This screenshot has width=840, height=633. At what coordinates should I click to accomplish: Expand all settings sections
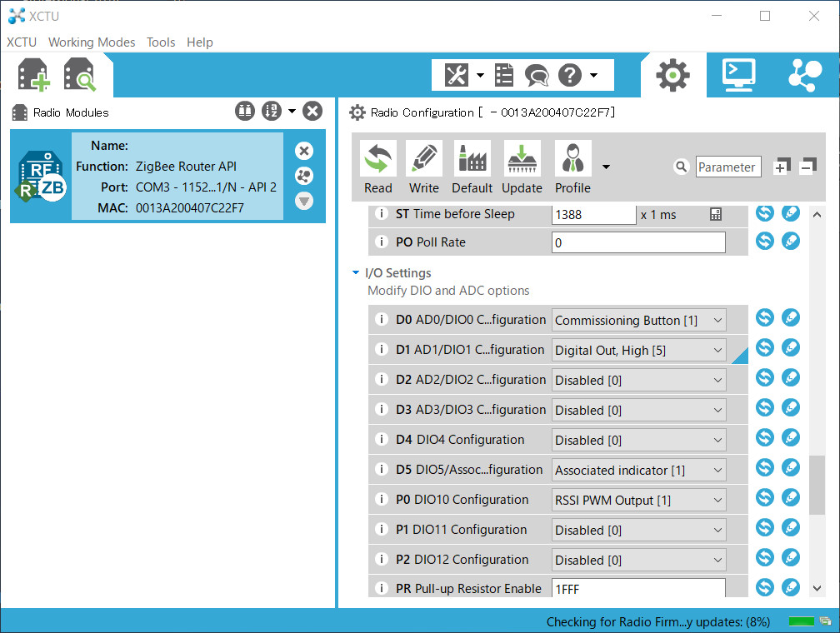tap(782, 167)
